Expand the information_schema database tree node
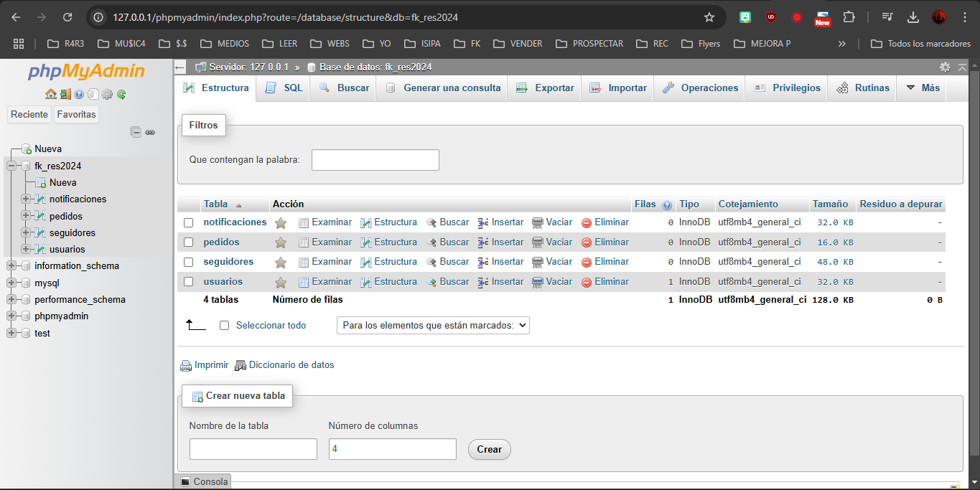 (x=11, y=266)
